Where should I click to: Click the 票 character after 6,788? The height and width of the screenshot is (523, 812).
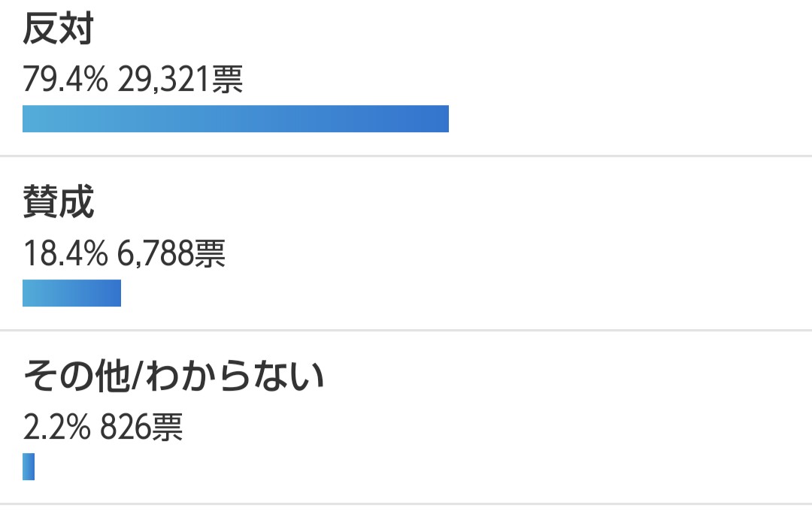(209, 254)
